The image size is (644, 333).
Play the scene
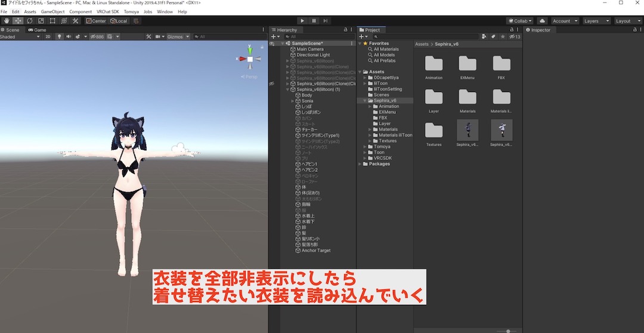(x=302, y=20)
